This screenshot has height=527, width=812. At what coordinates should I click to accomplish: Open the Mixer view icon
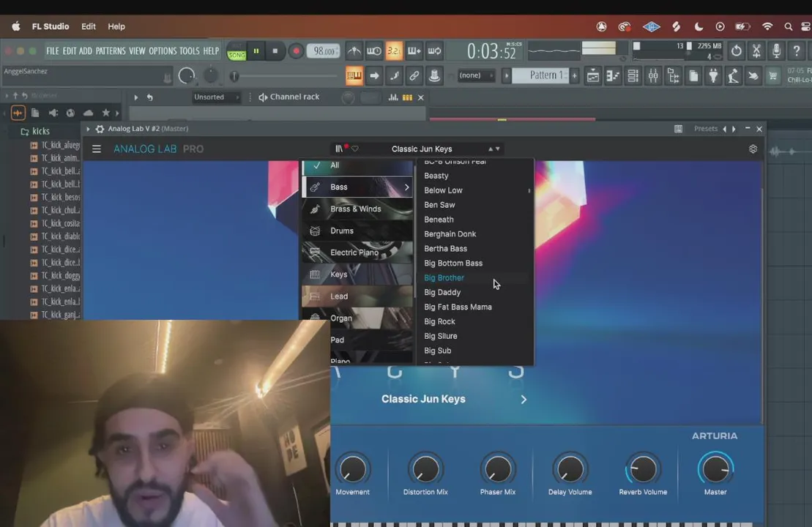click(653, 76)
